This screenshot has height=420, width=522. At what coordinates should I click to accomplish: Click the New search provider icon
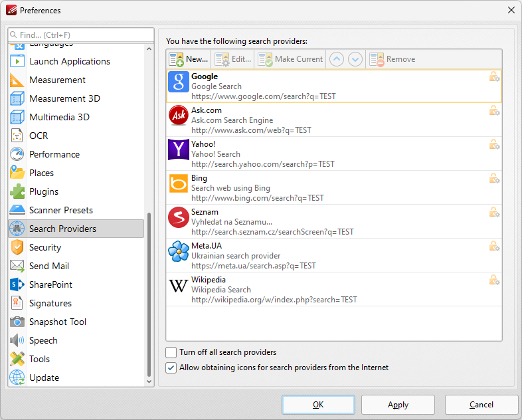(176, 59)
